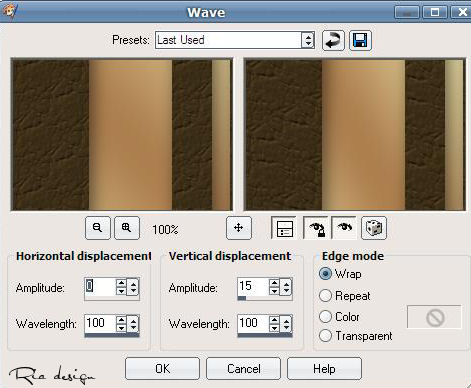Click OK to apply the Wave effect
The width and height of the screenshot is (471, 388).
tap(163, 369)
